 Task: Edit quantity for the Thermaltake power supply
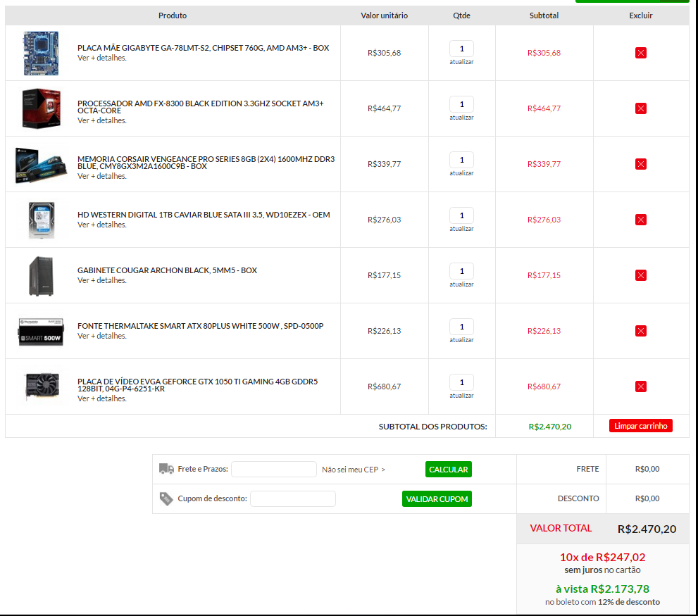pos(461,327)
